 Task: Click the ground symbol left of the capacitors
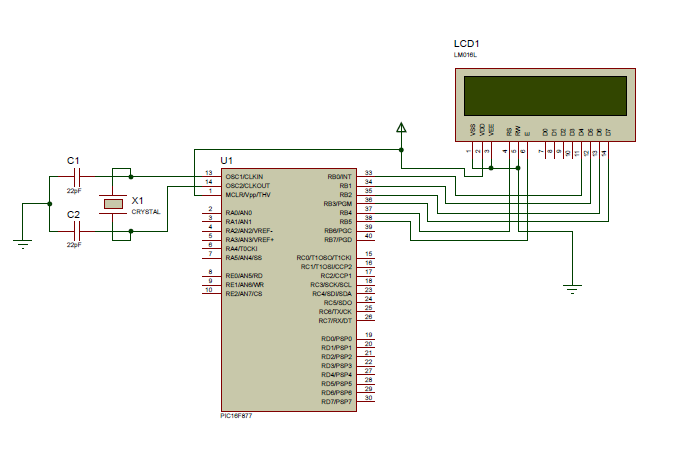coord(22,244)
